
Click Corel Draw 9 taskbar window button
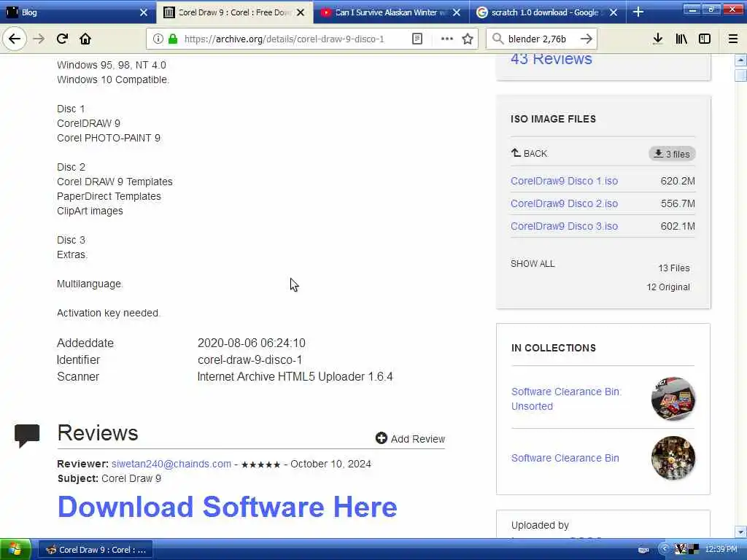[96, 550]
